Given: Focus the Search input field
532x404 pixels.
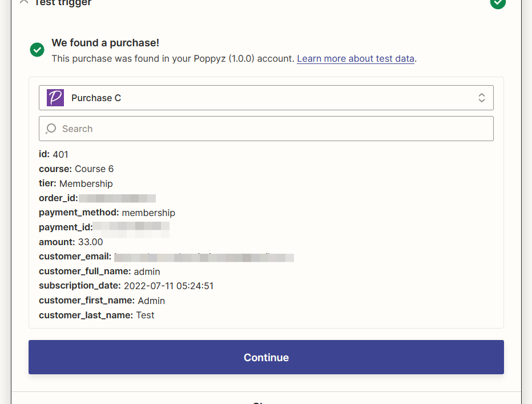Looking at the screenshot, I should coord(274,129).
